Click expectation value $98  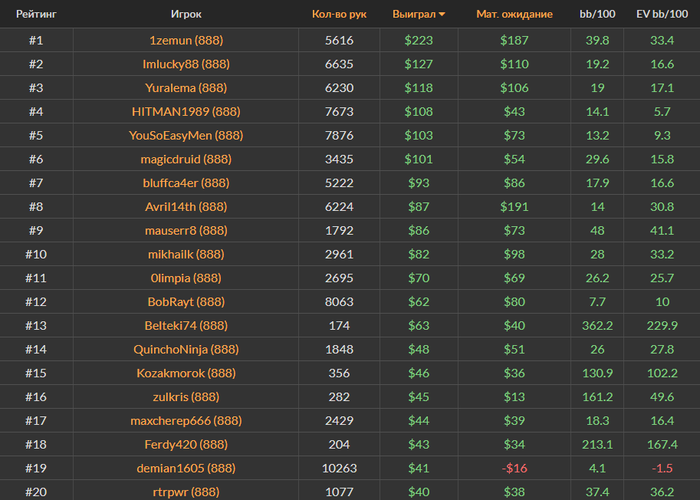coord(514,254)
